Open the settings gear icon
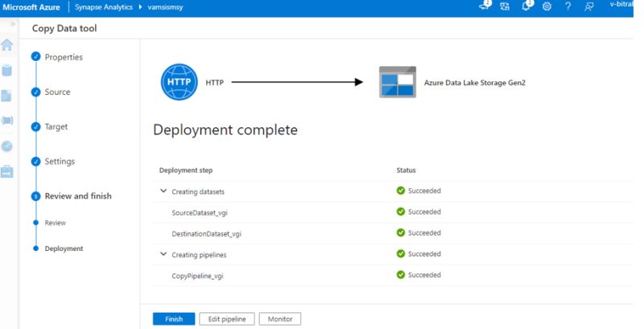This screenshot has height=329, width=644. 547,6
